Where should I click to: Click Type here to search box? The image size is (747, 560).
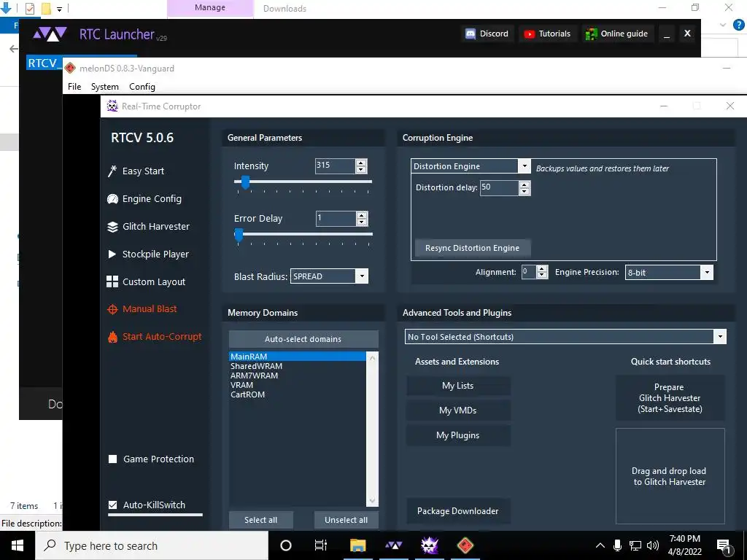point(152,545)
